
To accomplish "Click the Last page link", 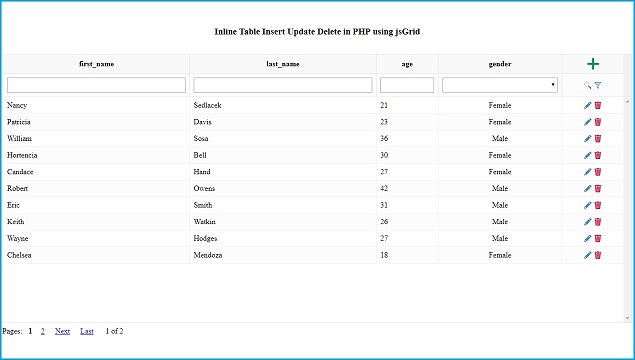I will 87,331.
